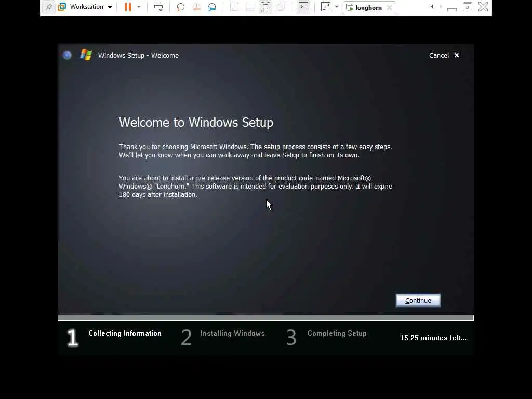Unpin the VMware toolbar with the pin icon
The width and height of the screenshot is (532, 399).
click(x=49, y=7)
